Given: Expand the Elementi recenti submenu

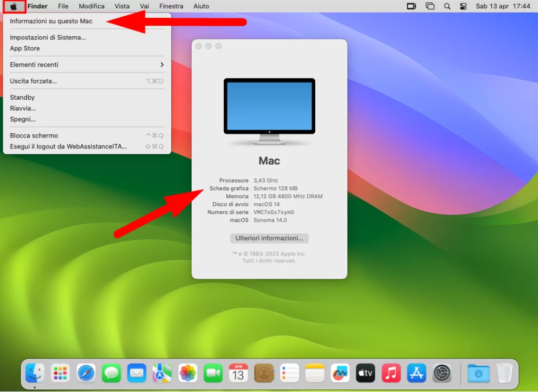Looking at the screenshot, I should click(x=87, y=65).
